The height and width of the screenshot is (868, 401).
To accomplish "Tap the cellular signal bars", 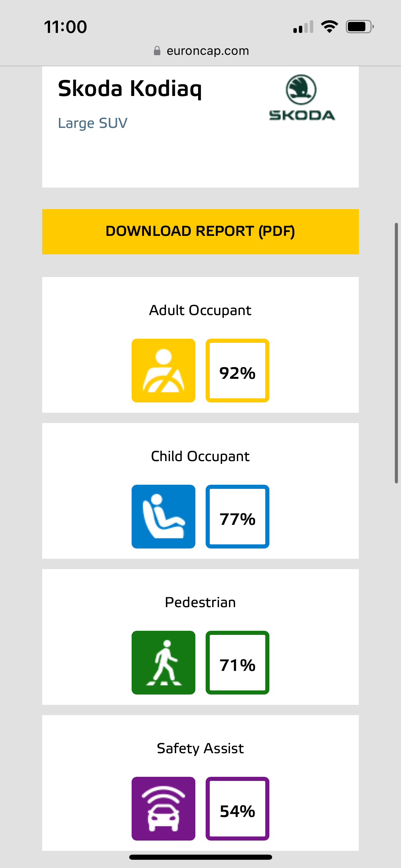I will (303, 27).
